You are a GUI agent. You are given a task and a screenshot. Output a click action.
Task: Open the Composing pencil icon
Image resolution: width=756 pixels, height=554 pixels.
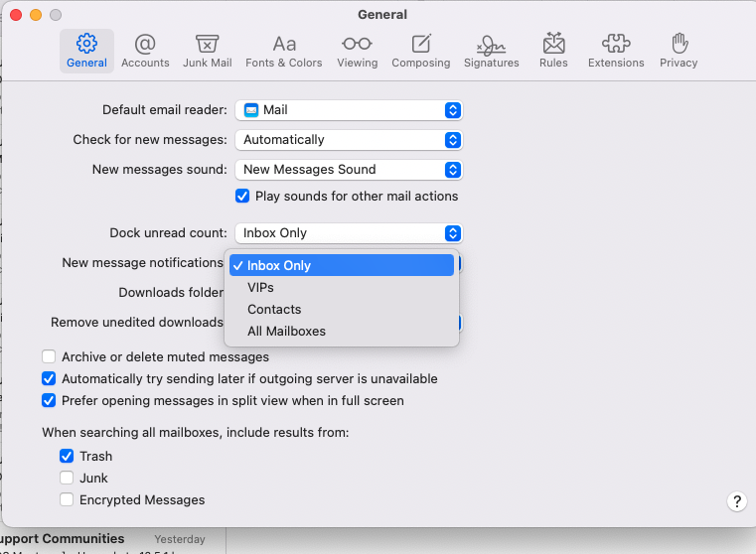pos(421,44)
